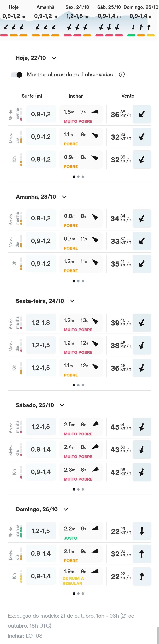Toggle Mostrar alturas de surf observadas switch
159x644 pixels.
pyautogui.click(x=17, y=75)
